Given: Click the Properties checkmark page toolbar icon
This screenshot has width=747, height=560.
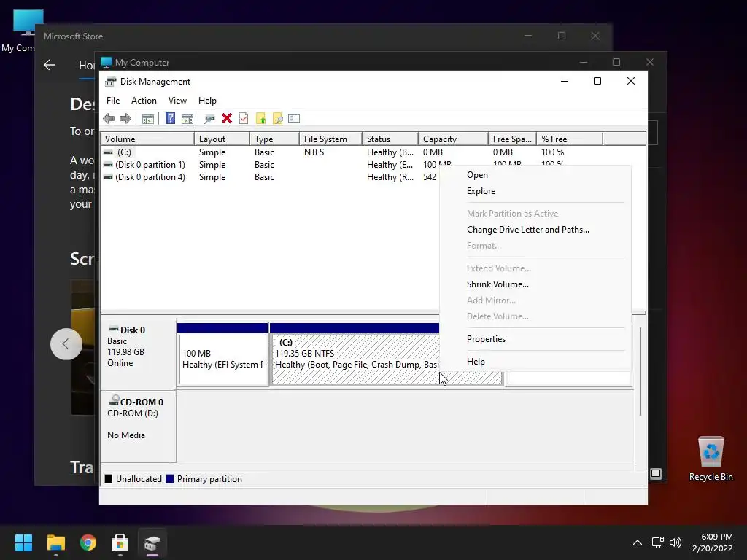Looking at the screenshot, I should pyautogui.click(x=244, y=119).
